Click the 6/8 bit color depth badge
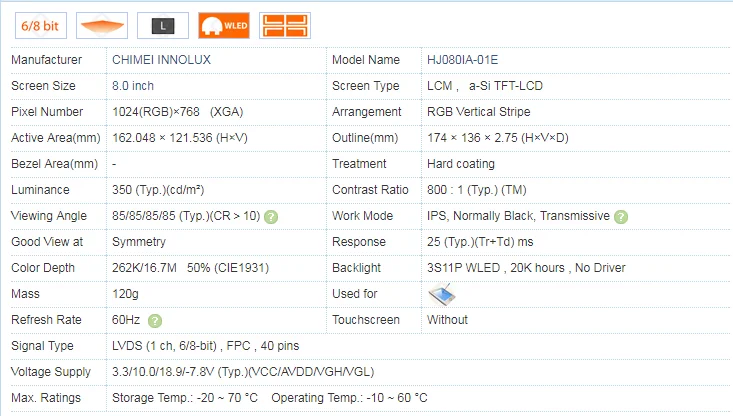The image size is (733, 416). pyautogui.click(x=41, y=25)
